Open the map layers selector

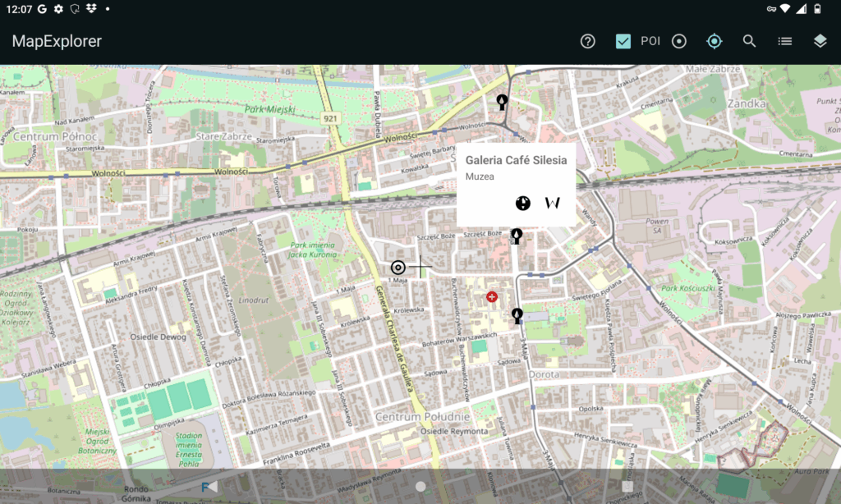tap(820, 41)
